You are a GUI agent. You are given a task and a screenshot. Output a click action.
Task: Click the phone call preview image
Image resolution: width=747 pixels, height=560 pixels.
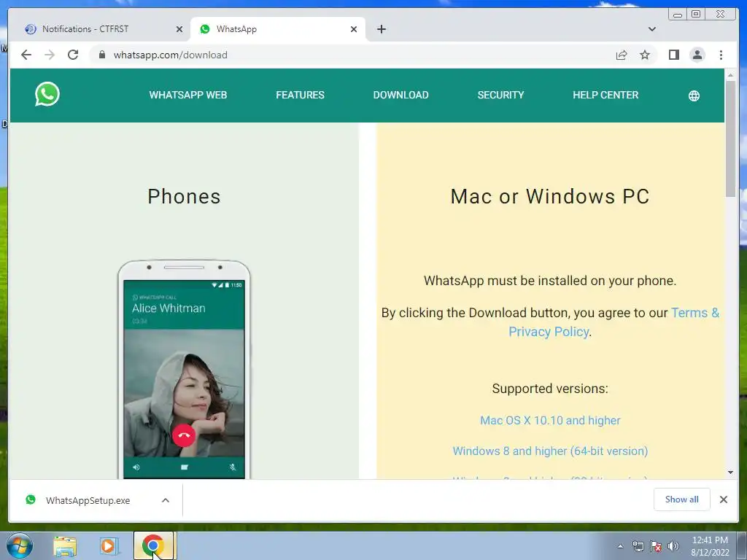pos(184,369)
